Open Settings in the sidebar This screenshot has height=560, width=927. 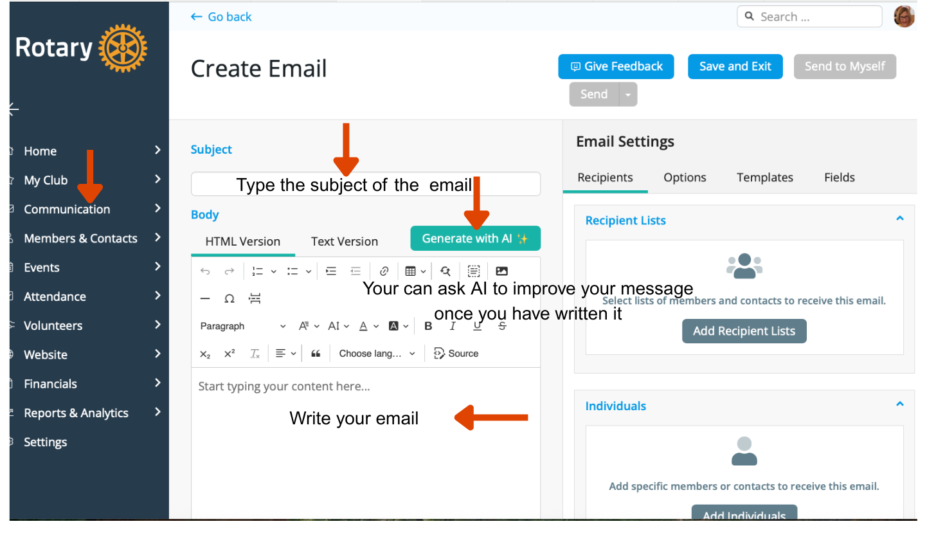coord(45,442)
